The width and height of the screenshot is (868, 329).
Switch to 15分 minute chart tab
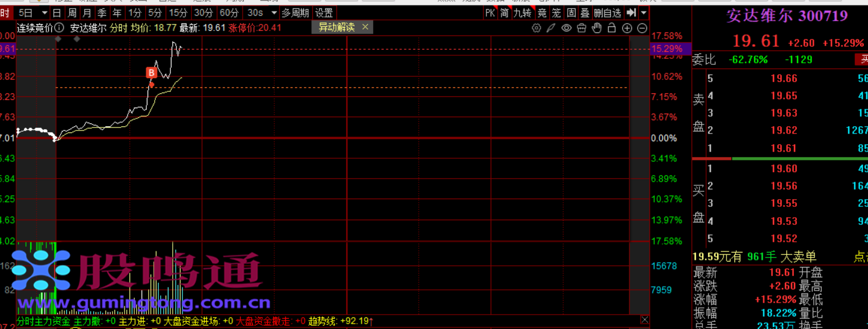point(178,13)
